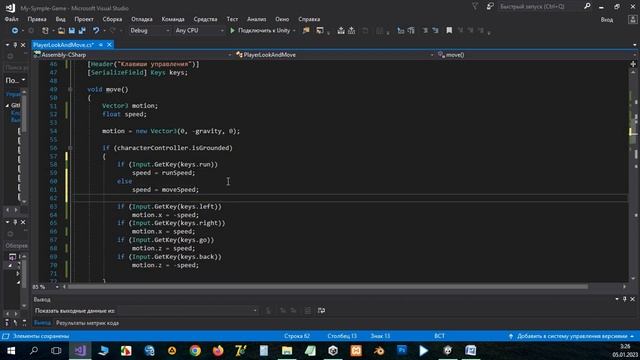This screenshot has width=640, height=360.
Task: Open the Средства menu
Action: point(205,19)
